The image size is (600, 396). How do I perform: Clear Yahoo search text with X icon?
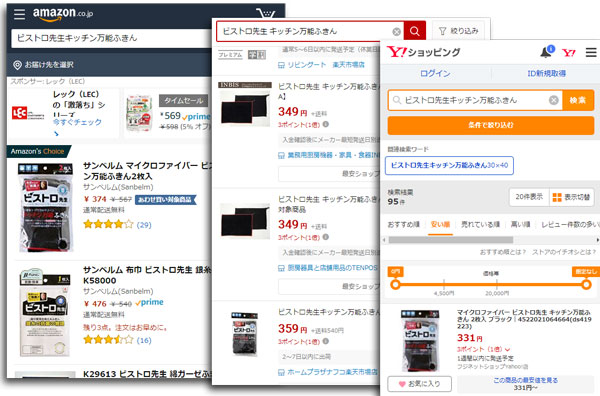(x=553, y=100)
